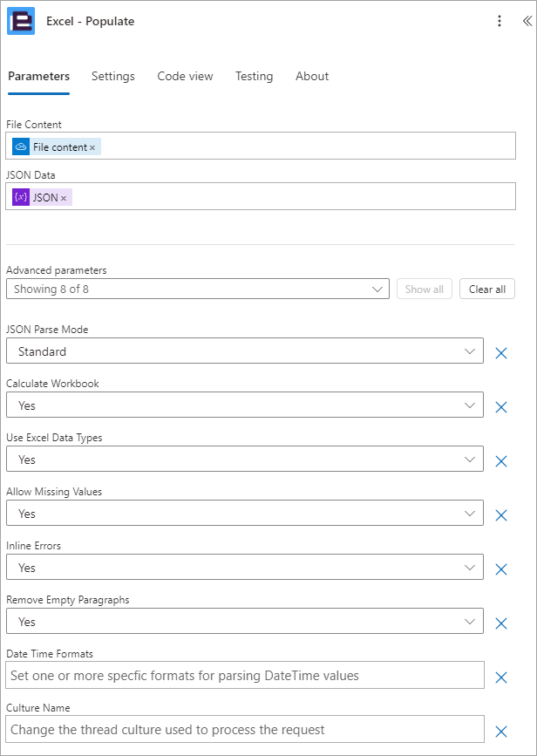Click the Inline Errors label
537x756 pixels.
coord(34,545)
